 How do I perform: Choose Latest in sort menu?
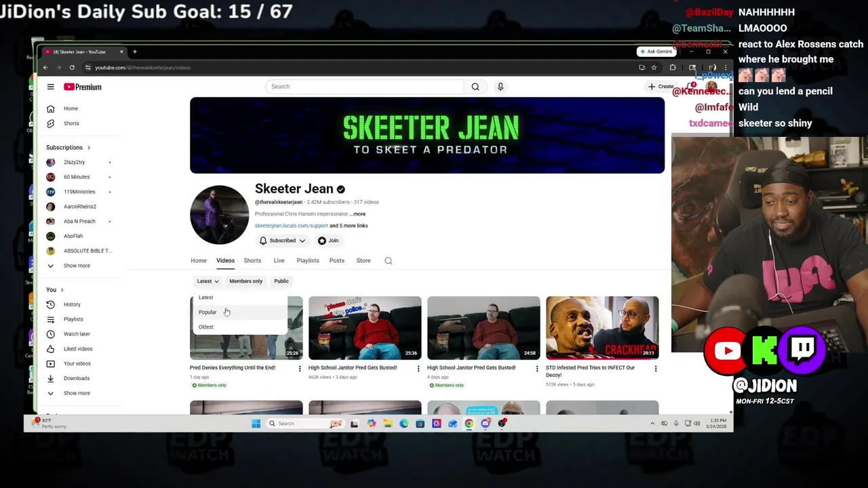coord(240,298)
